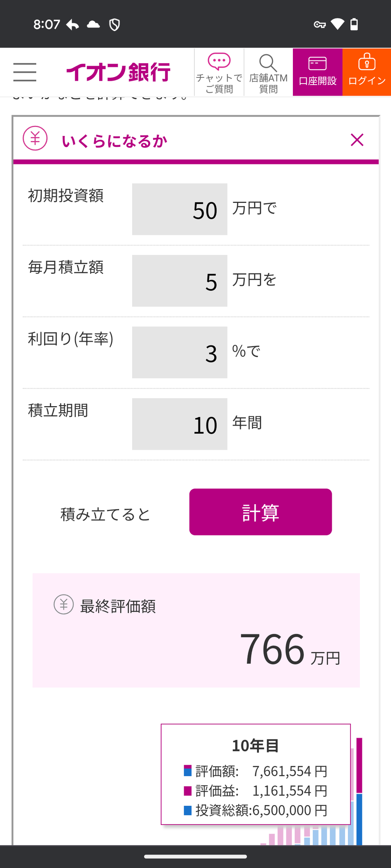Tap the 766 万円 result box
The height and width of the screenshot is (868, 391).
[196, 630]
